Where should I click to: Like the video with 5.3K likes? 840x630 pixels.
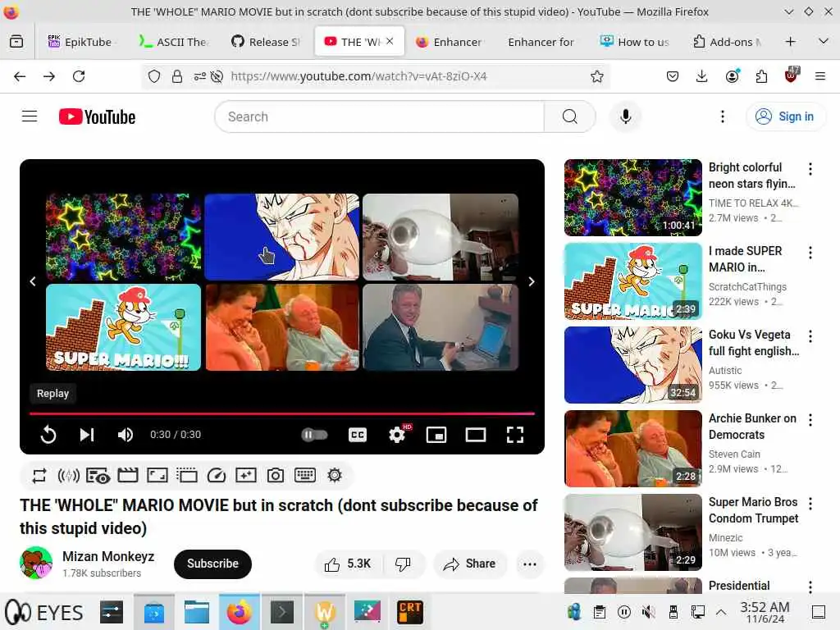[x=348, y=564]
